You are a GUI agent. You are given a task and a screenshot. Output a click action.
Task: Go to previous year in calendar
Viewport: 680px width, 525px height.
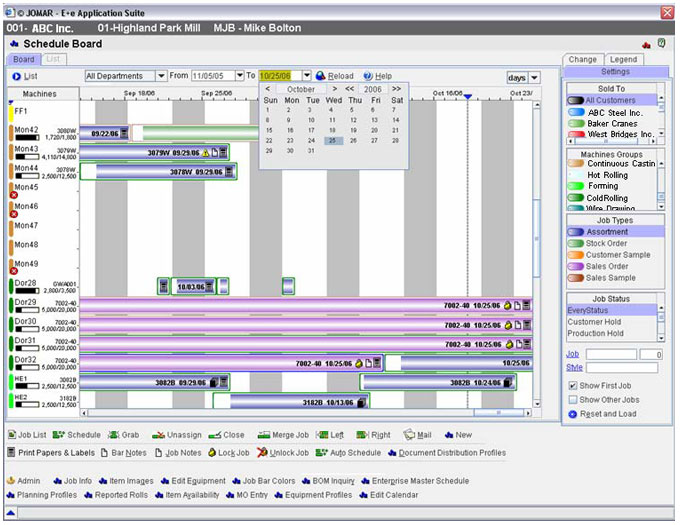tap(350, 89)
